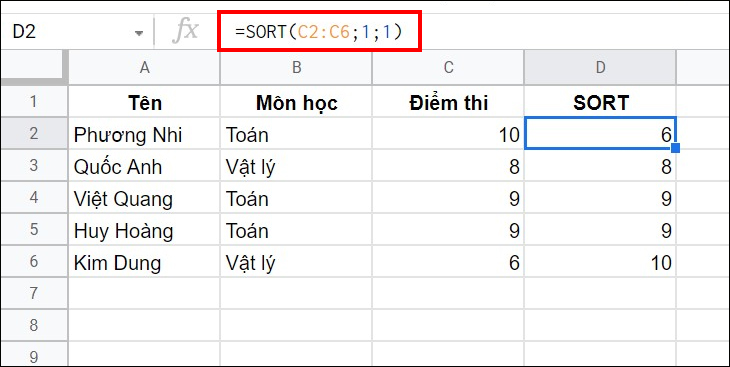Select column A header
The width and height of the screenshot is (730, 367).
(x=144, y=68)
